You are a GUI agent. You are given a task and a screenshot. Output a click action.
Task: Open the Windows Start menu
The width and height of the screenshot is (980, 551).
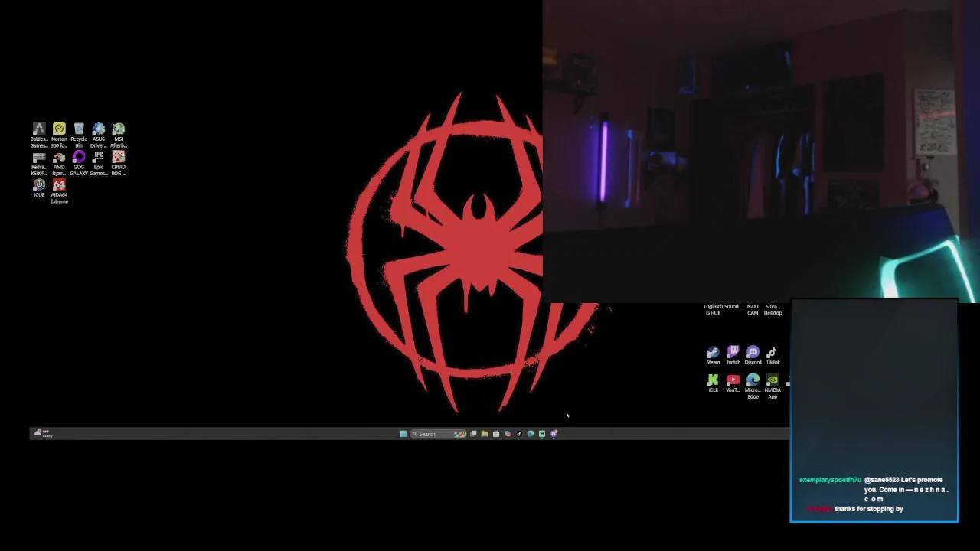coord(403,434)
